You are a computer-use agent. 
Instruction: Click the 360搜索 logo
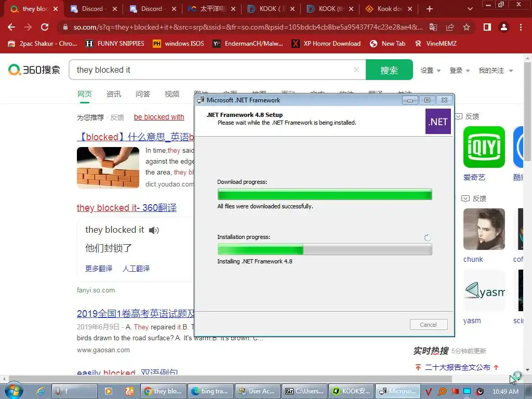click(34, 70)
